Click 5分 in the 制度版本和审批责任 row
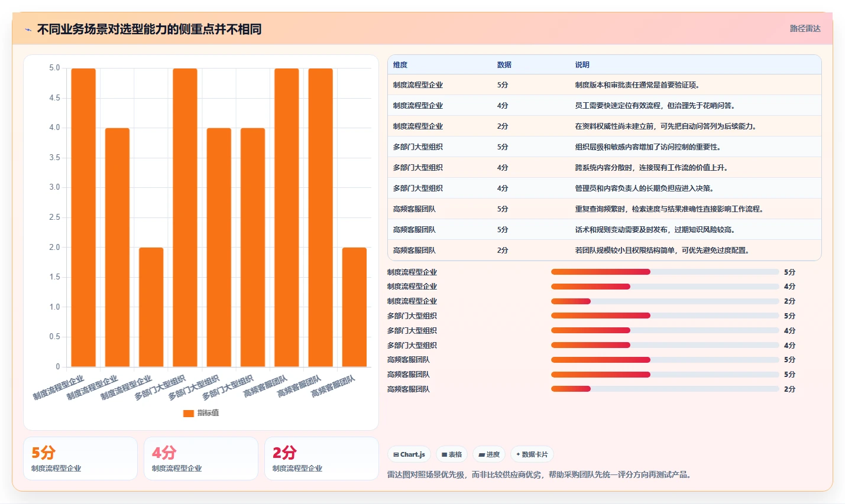The width and height of the screenshot is (845, 504). [x=503, y=85]
